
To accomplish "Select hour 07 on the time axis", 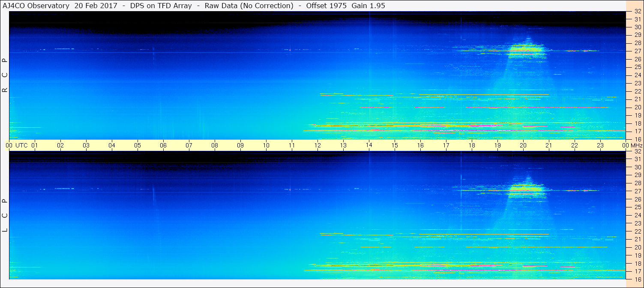I will [x=189, y=145].
